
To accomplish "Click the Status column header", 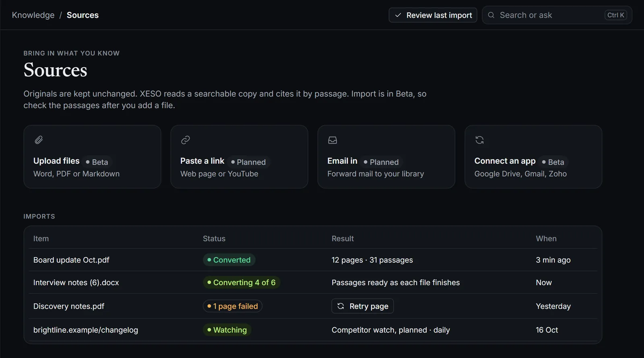I will 214,239.
